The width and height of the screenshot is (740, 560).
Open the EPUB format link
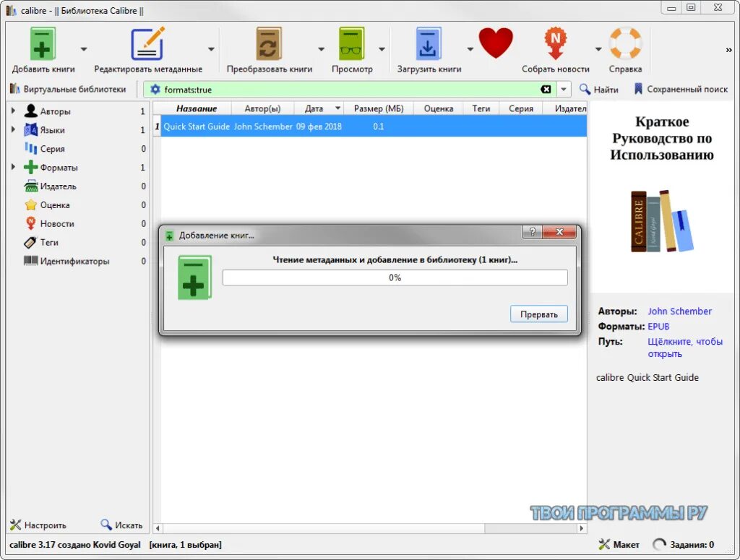(658, 326)
